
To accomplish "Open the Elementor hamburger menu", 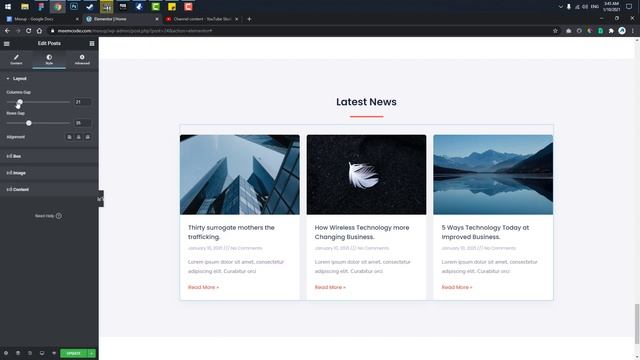I will click(x=7, y=44).
